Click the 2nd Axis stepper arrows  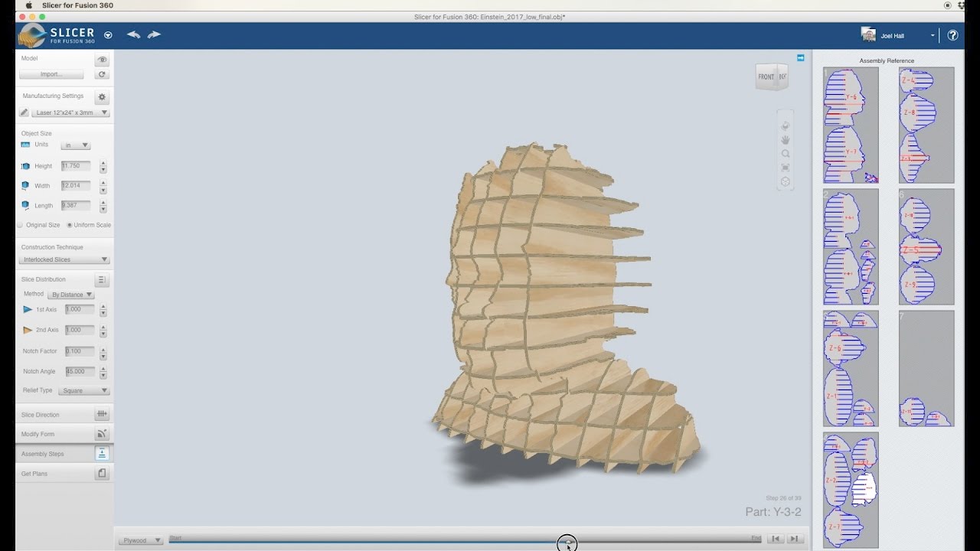pos(103,331)
